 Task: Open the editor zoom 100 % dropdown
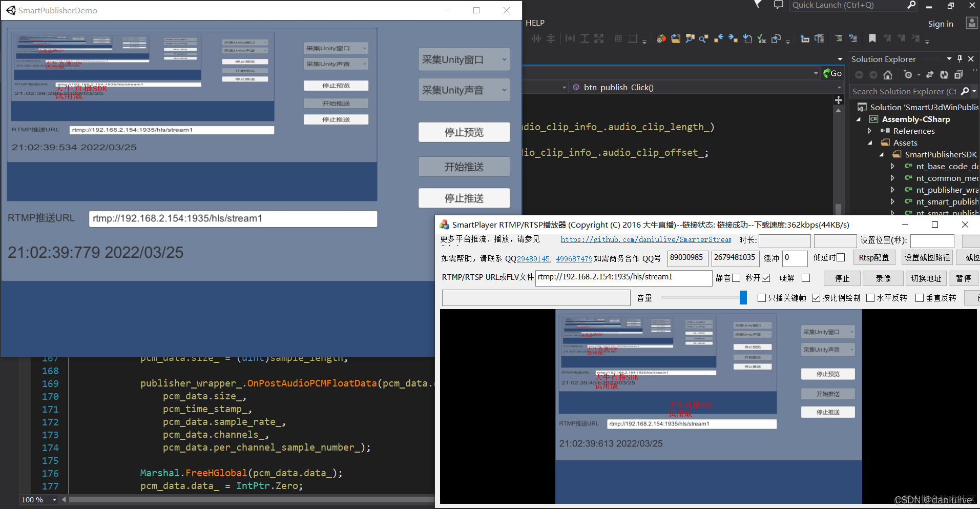(54, 500)
